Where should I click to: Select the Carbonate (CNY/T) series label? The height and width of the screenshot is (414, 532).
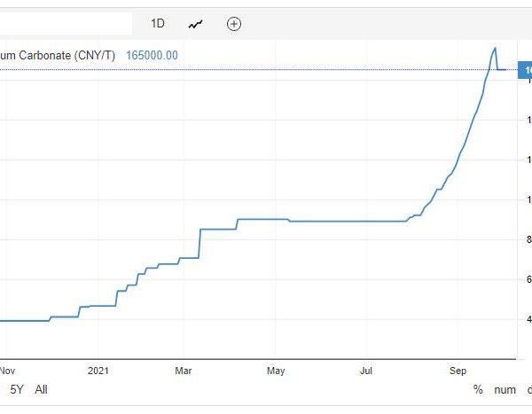click(x=58, y=55)
